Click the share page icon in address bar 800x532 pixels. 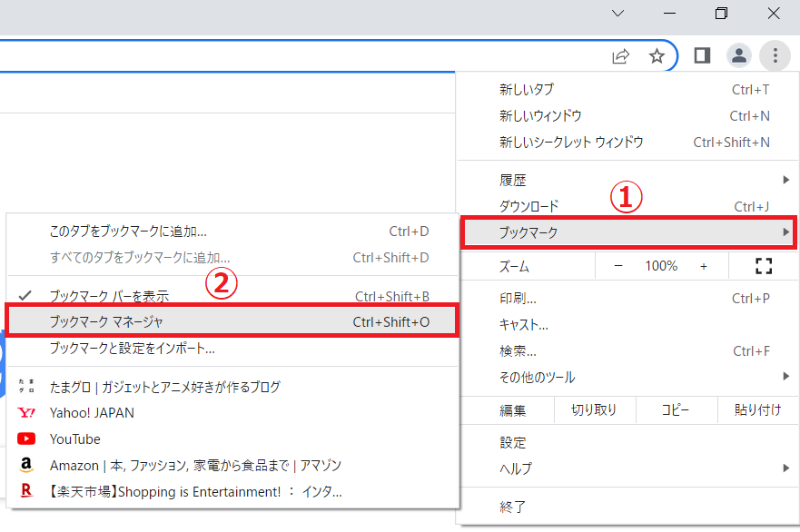[x=621, y=56]
